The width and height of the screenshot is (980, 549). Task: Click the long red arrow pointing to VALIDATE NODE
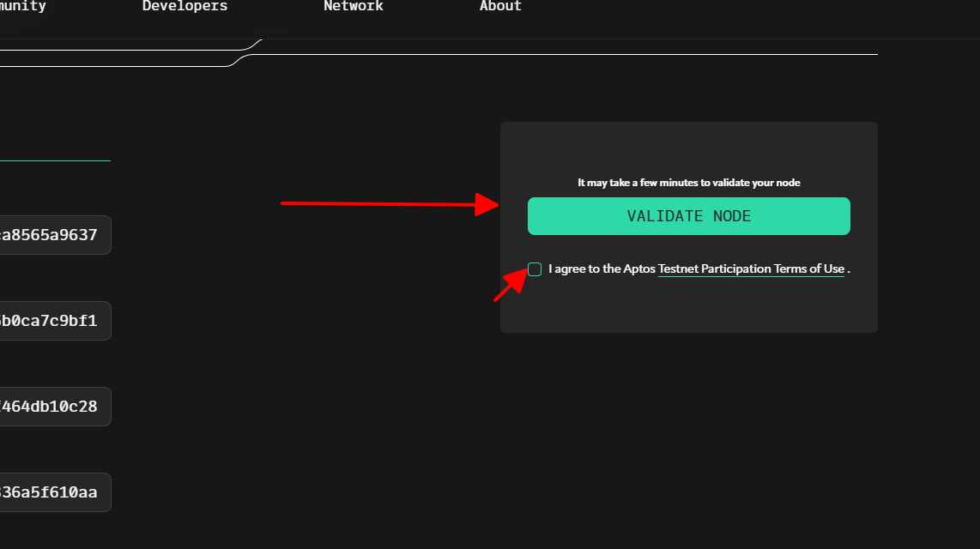coord(386,204)
